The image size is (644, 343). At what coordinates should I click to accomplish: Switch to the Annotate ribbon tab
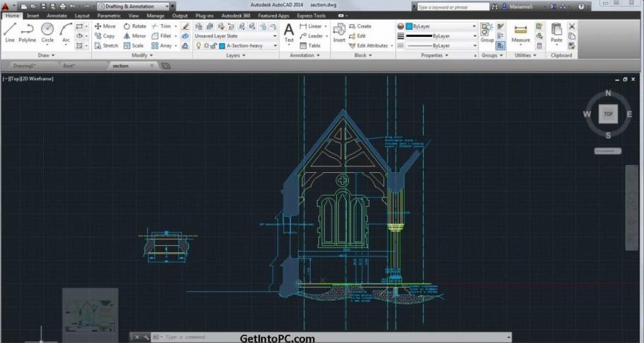57,16
